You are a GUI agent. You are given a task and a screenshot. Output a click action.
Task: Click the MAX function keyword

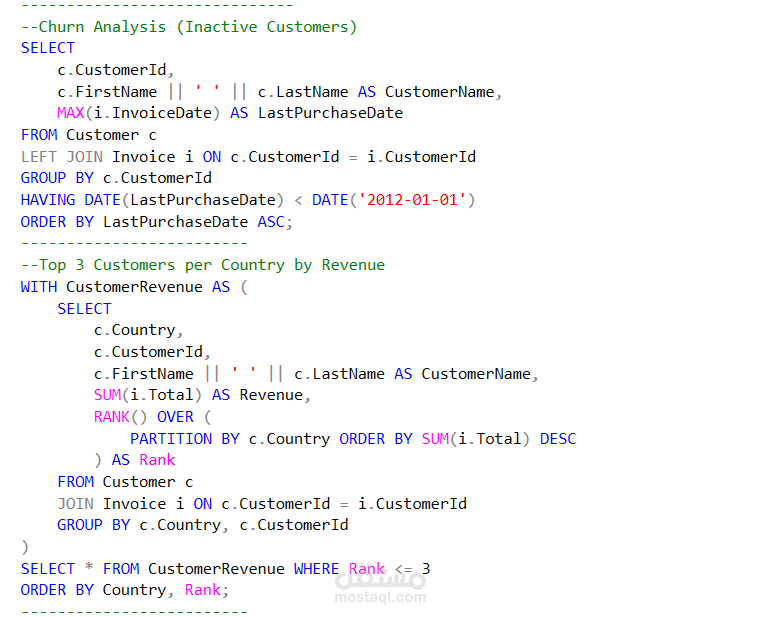point(71,113)
